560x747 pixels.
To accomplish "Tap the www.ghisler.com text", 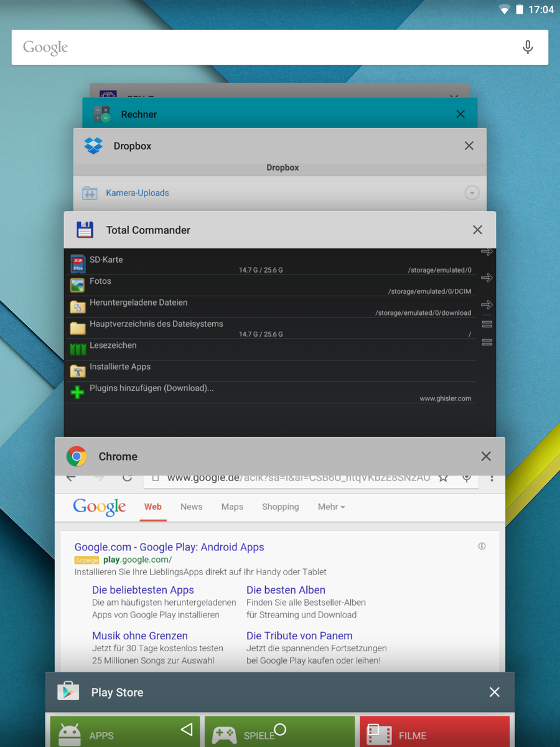I will click(x=446, y=398).
